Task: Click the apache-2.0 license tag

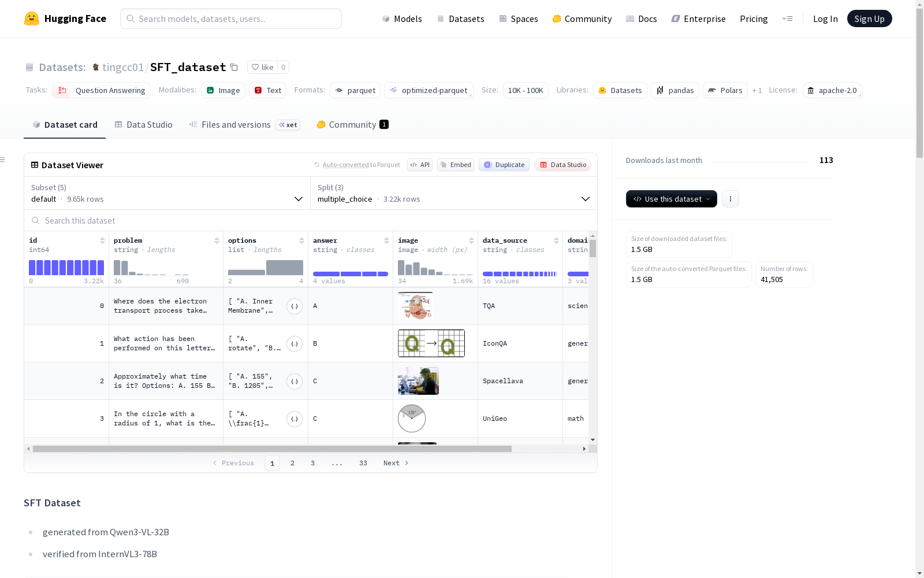Action: point(832,90)
